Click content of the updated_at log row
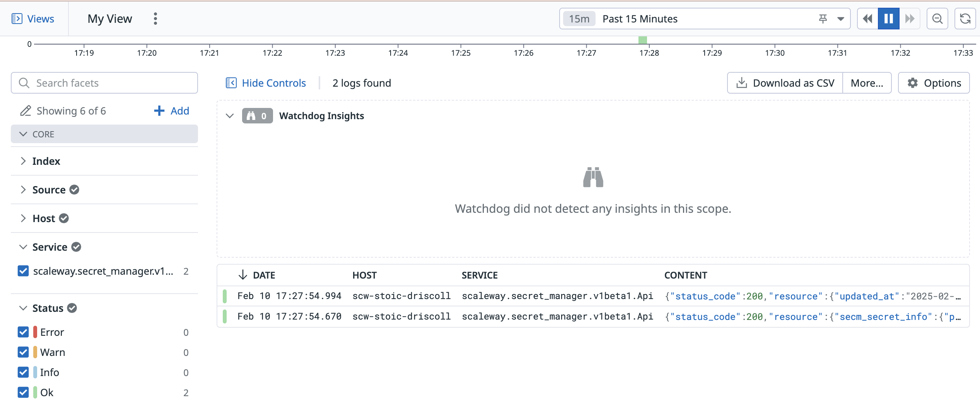This screenshot has width=980, height=407. point(813,296)
